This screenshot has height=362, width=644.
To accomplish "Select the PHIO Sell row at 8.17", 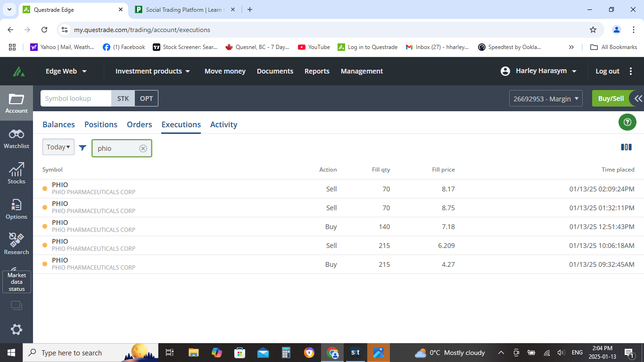I will 339,189.
